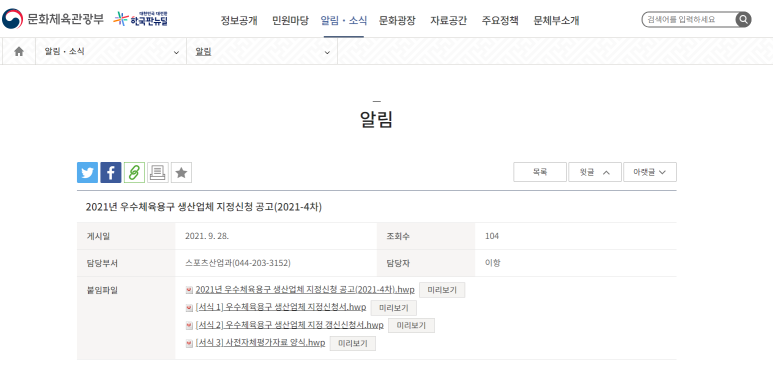Open the 문체부소개 menu
The image size is (773, 373).
(556, 21)
